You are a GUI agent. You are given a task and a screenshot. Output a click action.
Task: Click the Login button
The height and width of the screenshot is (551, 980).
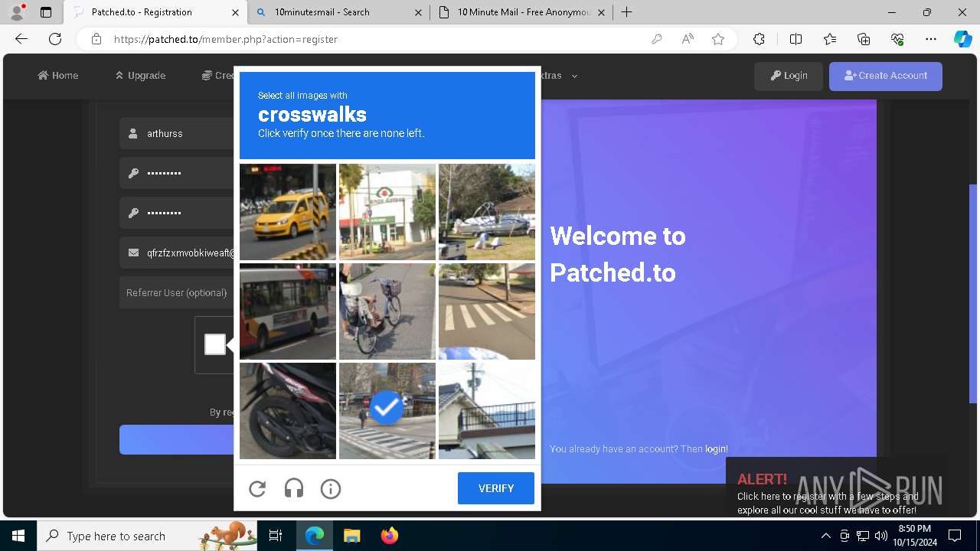pyautogui.click(x=789, y=76)
